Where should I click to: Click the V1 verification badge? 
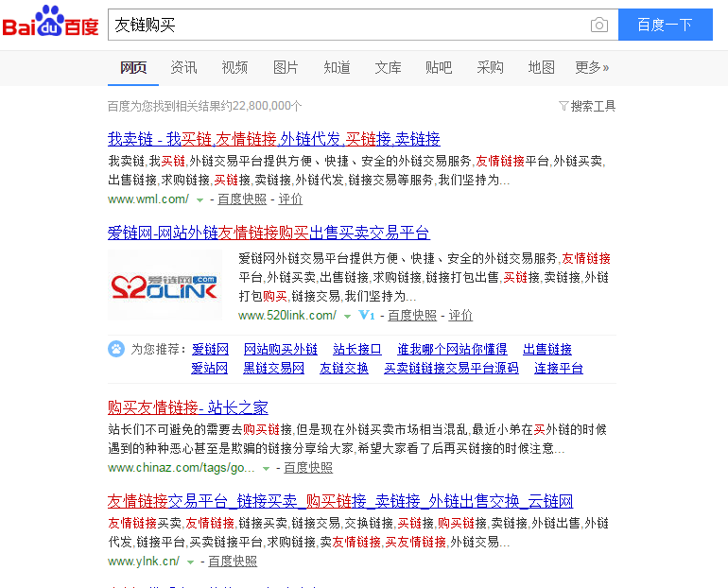367,316
